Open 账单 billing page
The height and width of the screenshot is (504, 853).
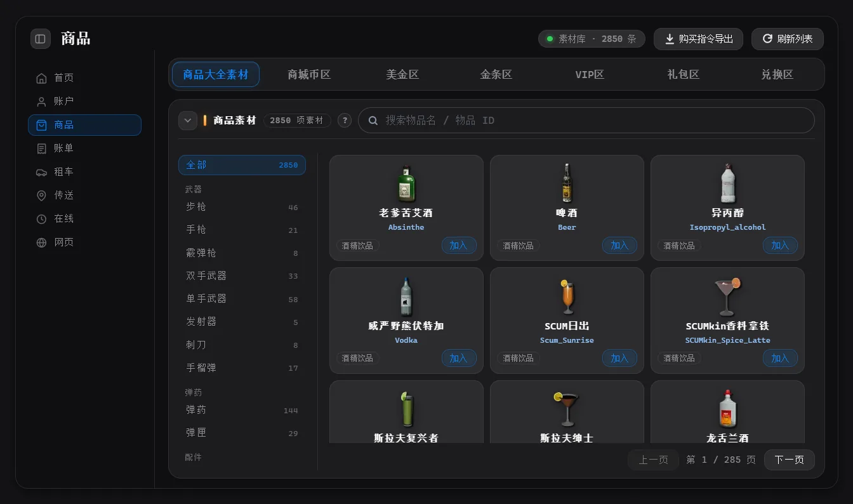84,149
